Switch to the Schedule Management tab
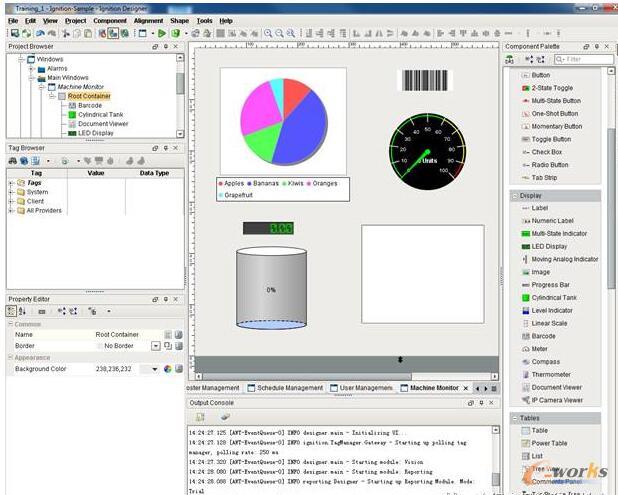 tap(285, 388)
